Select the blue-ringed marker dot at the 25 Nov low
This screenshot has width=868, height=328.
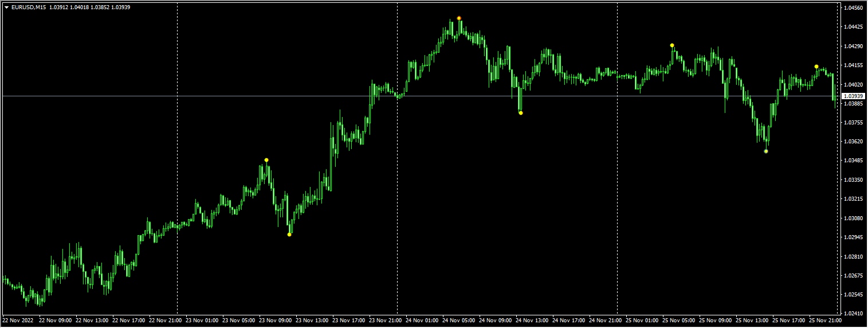pos(766,151)
